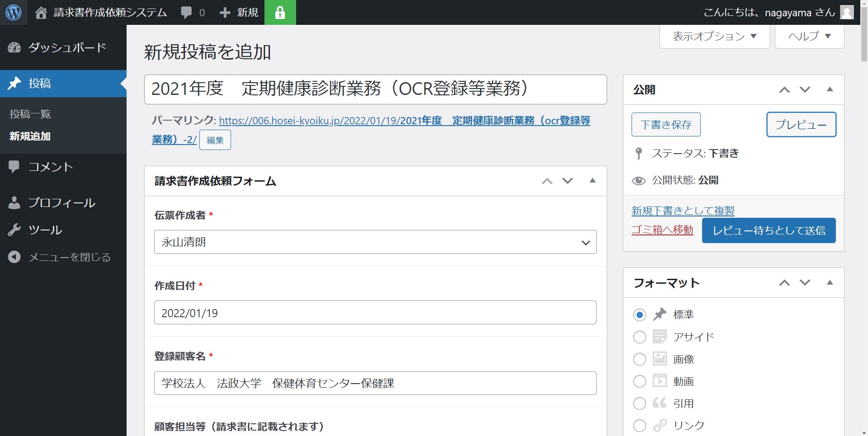868x436 pixels.
Task: Click レビュー待ちとして送信 button
Action: click(769, 230)
